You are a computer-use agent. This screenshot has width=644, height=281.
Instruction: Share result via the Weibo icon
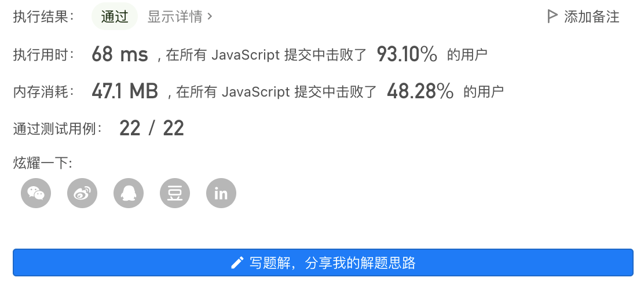(82, 193)
